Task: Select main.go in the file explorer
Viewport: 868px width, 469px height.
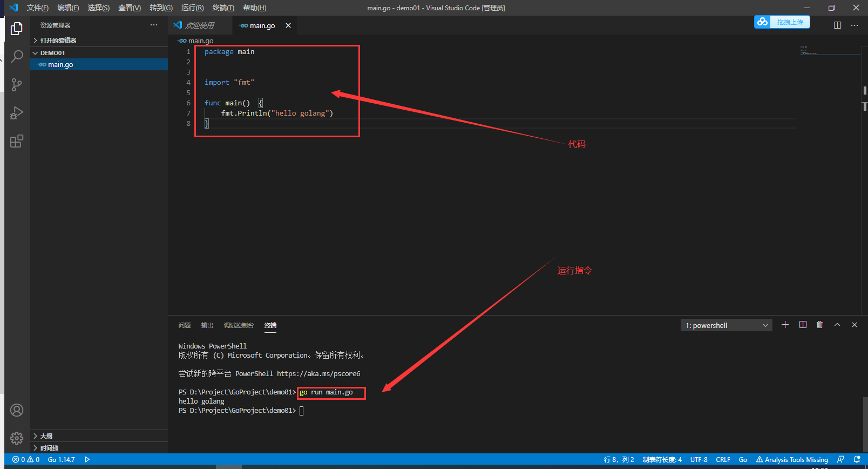Action: (60, 64)
